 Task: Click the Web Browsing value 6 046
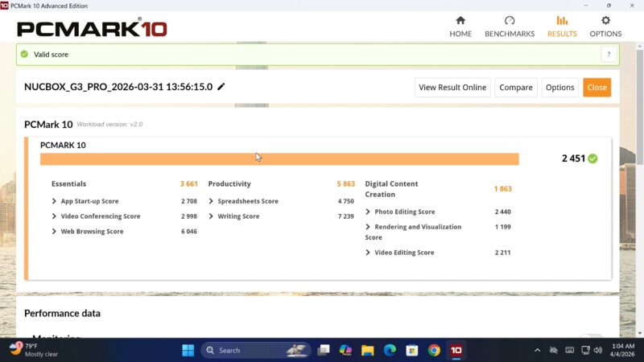pyautogui.click(x=189, y=232)
